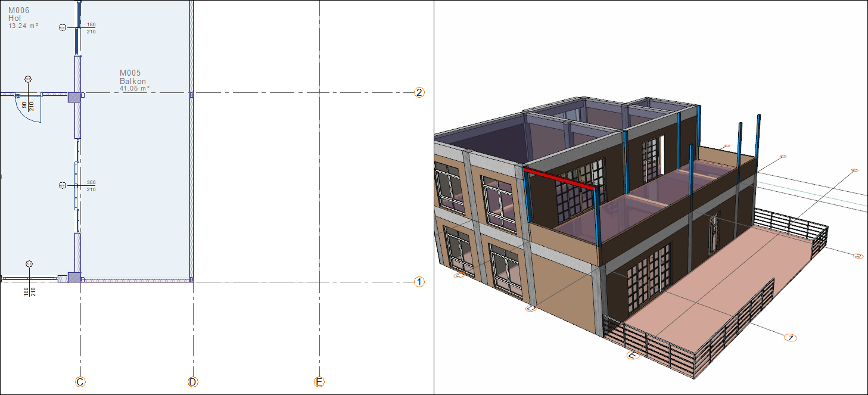868x395 pixels.
Task: Click grid bubble D in floor plan
Action: (192, 382)
